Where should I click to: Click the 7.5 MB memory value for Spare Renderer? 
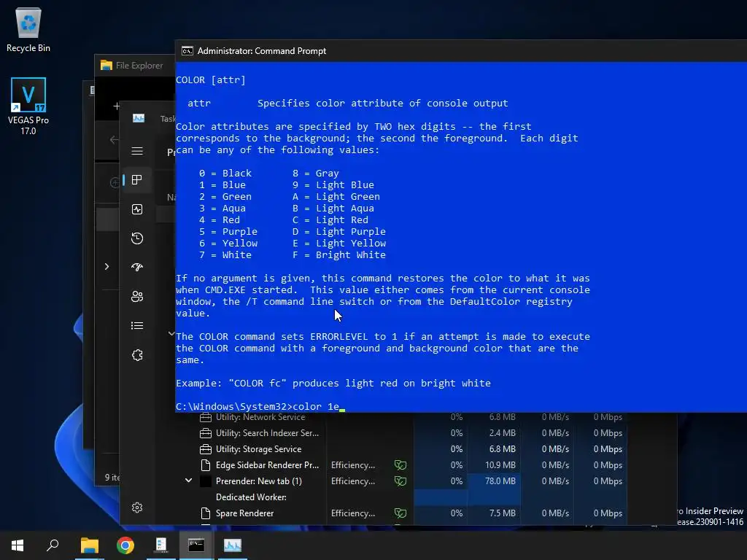click(502, 513)
